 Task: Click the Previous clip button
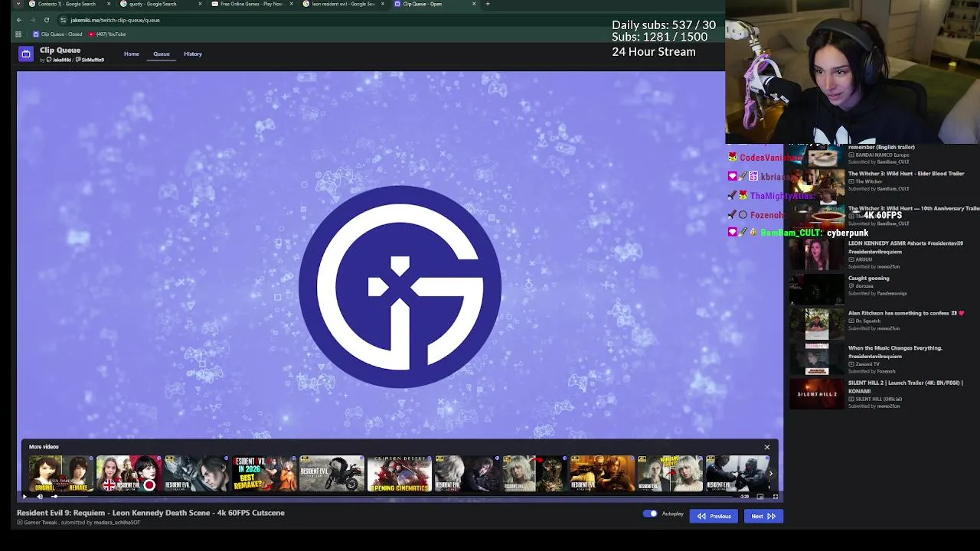(x=714, y=516)
